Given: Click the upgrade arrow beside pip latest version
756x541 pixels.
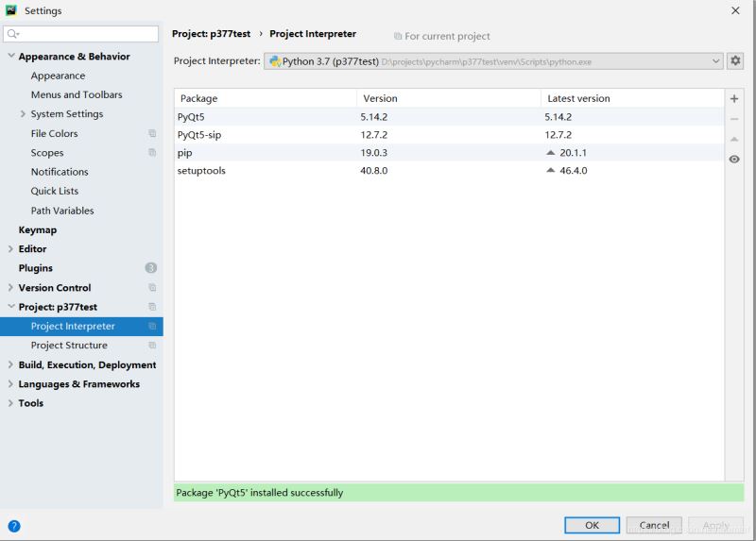Looking at the screenshot, I should click(551, 153).
